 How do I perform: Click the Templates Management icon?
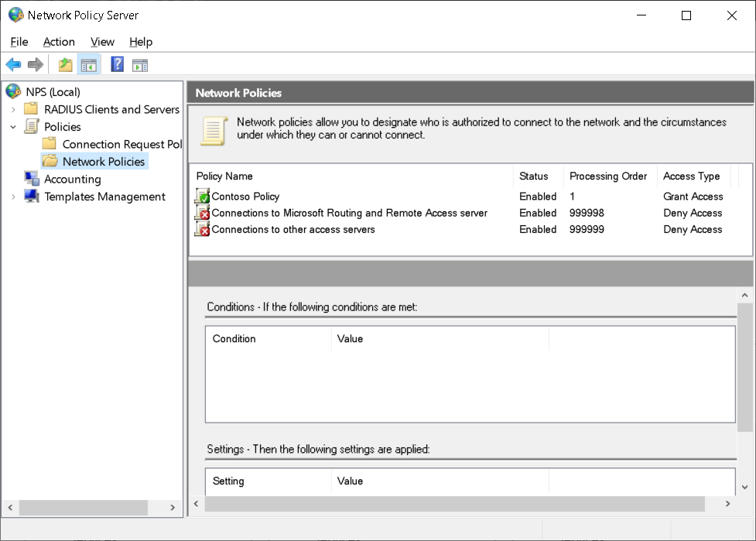point(31,197)
